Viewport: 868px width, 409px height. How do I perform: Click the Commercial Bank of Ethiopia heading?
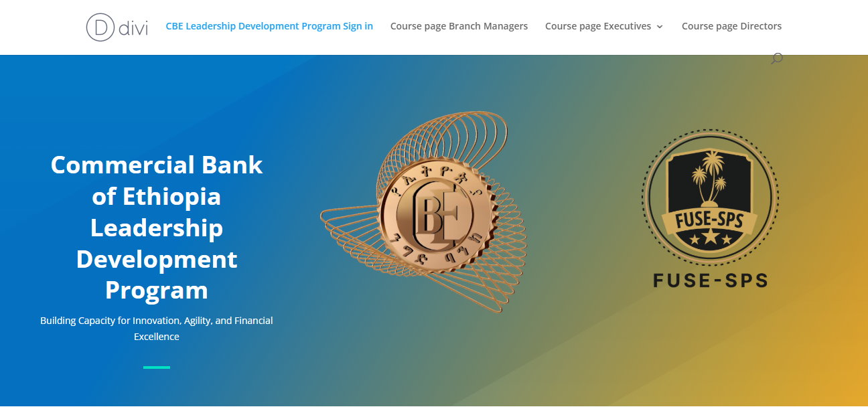click(157, 228)
